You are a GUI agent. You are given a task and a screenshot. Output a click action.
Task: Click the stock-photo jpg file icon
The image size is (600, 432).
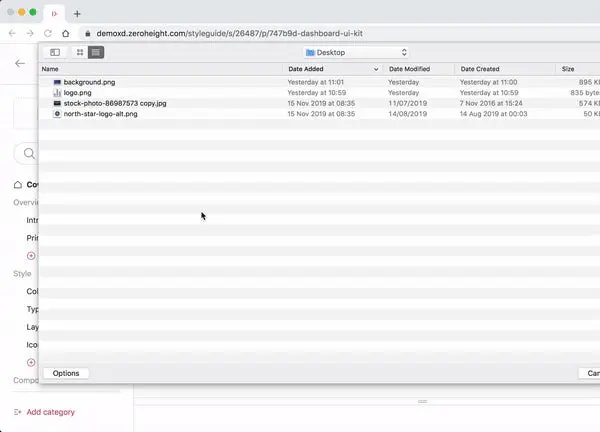57,103
